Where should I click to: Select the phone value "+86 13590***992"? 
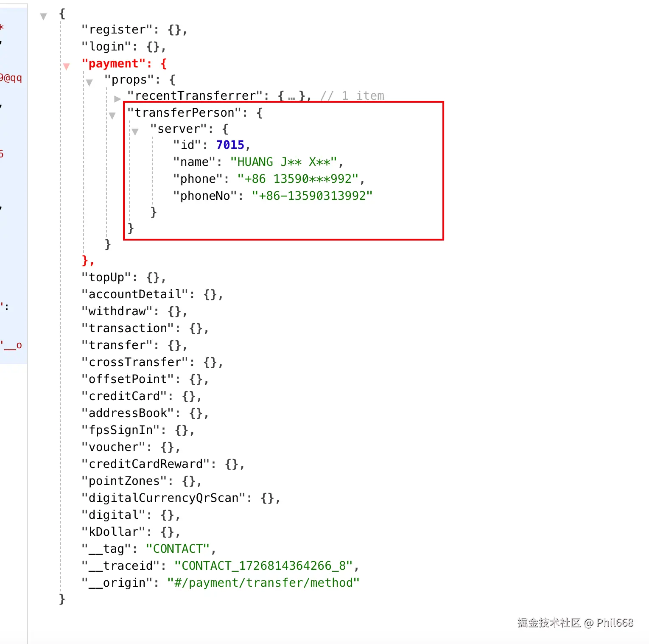298,179
